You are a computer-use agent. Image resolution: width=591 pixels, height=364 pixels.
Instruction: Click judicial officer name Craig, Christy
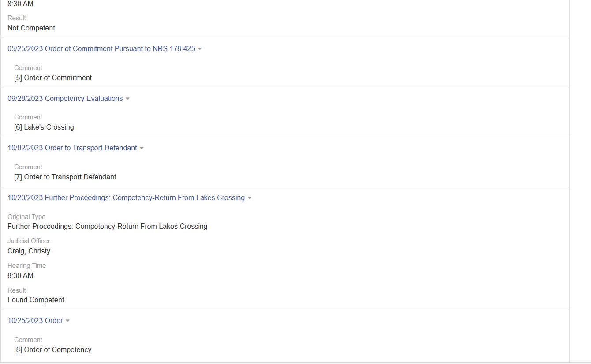pos(29,251)
